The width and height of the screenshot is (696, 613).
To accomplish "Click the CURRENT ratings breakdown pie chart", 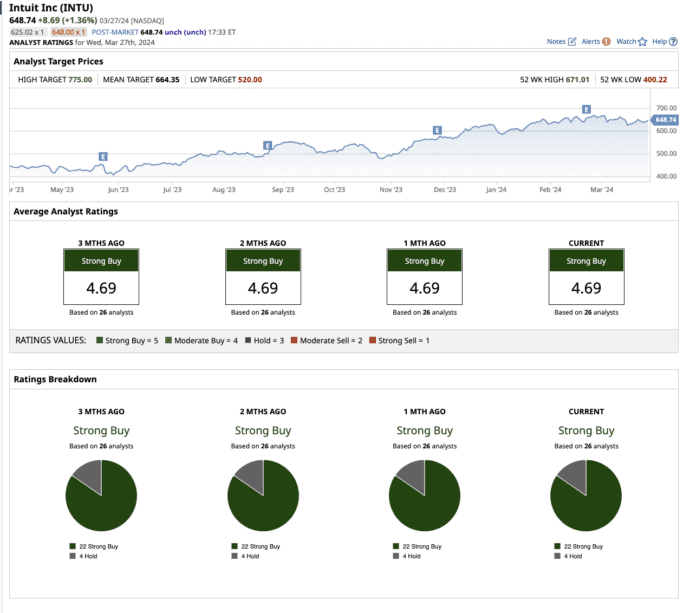I will pos(586,496).
